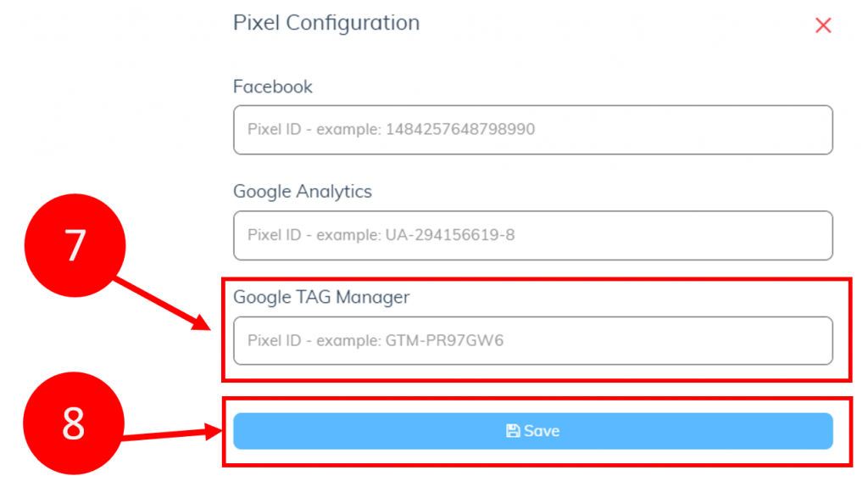Image resolution: width=868 pixels, height=487 pixels.
Task: Click the Google Analytics field label
Action: tap(303, 192)
